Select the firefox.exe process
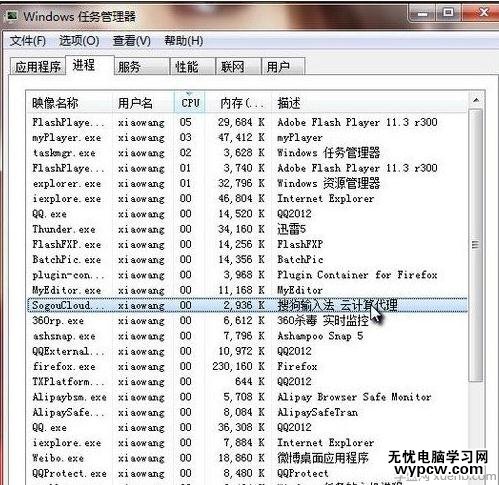Image resolution: width=499 pixels, height=485 pixels. pos(247,367)
